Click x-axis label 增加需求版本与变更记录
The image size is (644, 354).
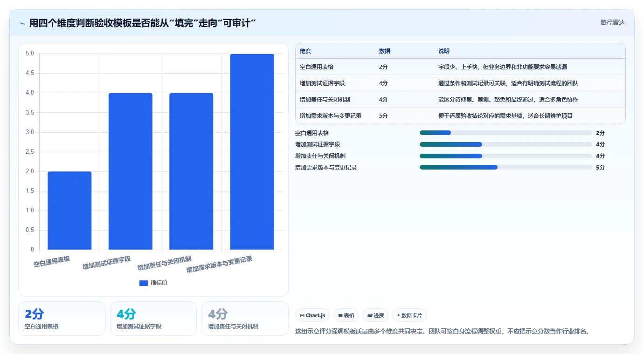[x=219, y=265]
